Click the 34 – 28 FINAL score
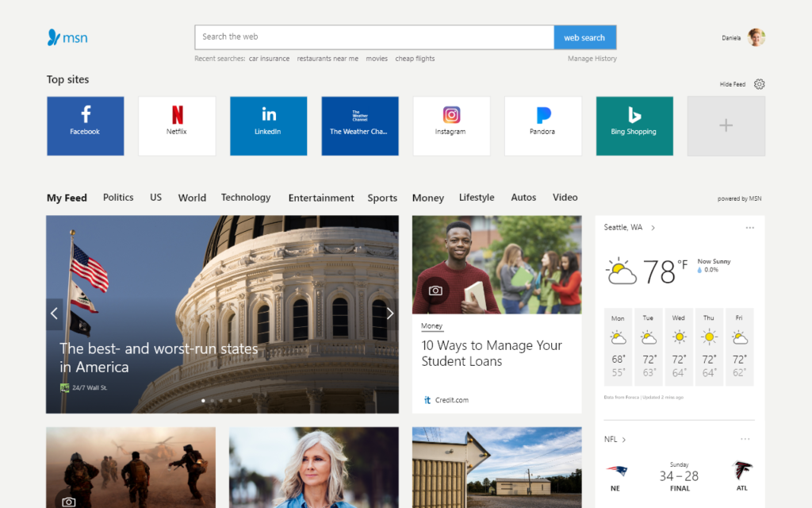 click(679, 477)
